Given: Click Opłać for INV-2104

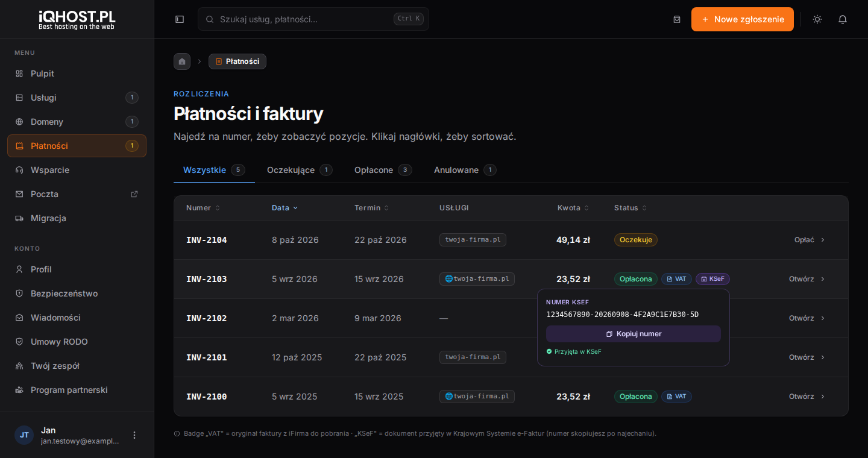Looking at the screenshot, I should click(810, 240).
